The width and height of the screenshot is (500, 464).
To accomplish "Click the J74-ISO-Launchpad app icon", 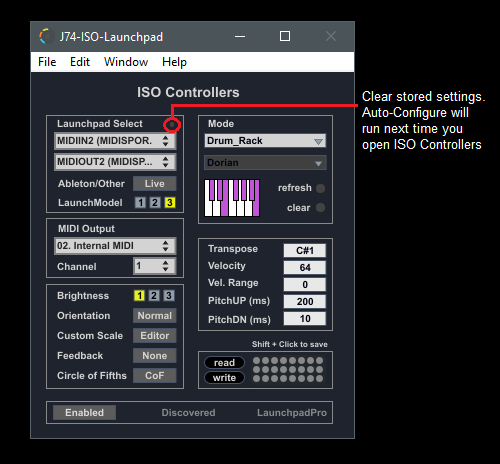I will pos(47,36).
